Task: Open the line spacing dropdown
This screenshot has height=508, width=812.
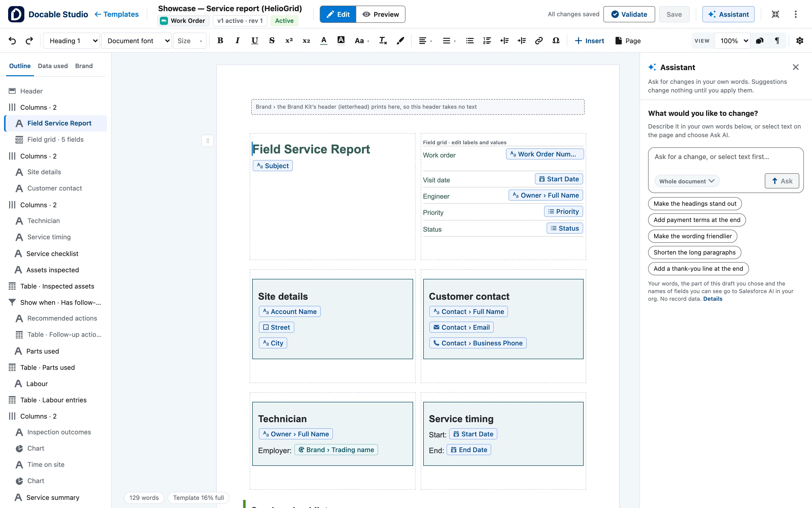Action: coord(449,41)
